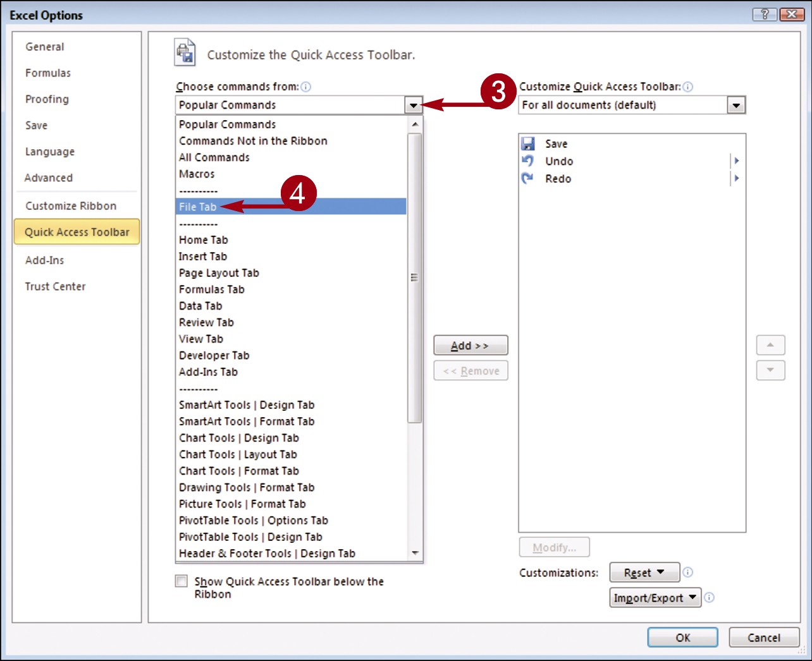Choose Formulas Tab option

pyautogui.click(x=291, y=289)
